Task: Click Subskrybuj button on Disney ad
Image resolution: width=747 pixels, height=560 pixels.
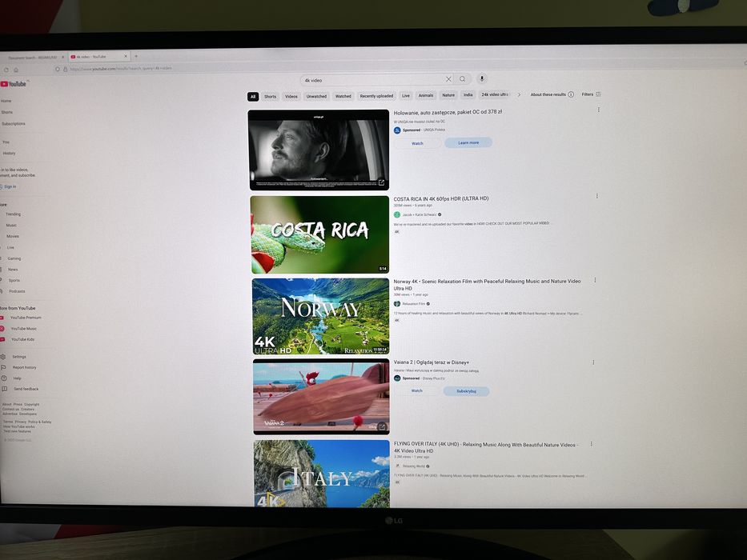Action: point(467,391)
